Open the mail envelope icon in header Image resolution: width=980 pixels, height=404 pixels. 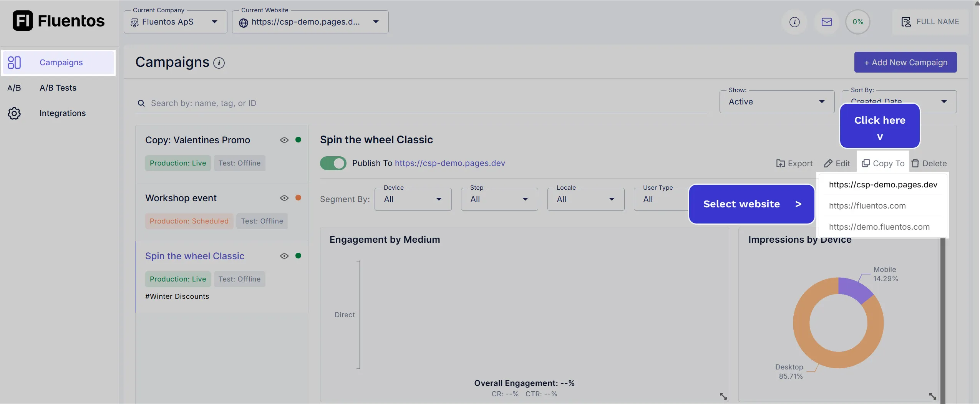point(827,22)
